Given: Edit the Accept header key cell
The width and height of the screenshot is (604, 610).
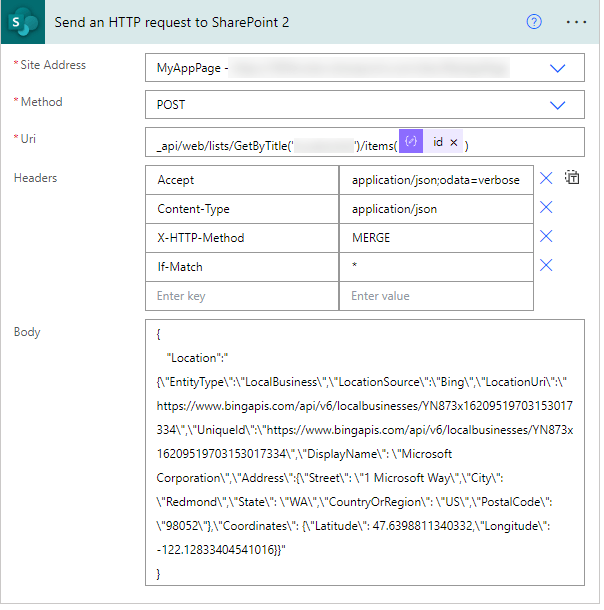Looking at the screenshot, I should pos(242,180).
